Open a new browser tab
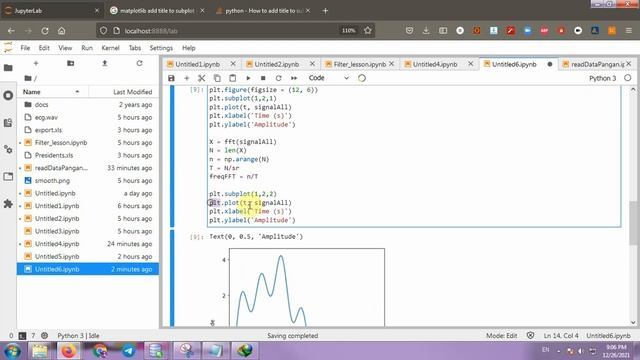 pos(325,11)
